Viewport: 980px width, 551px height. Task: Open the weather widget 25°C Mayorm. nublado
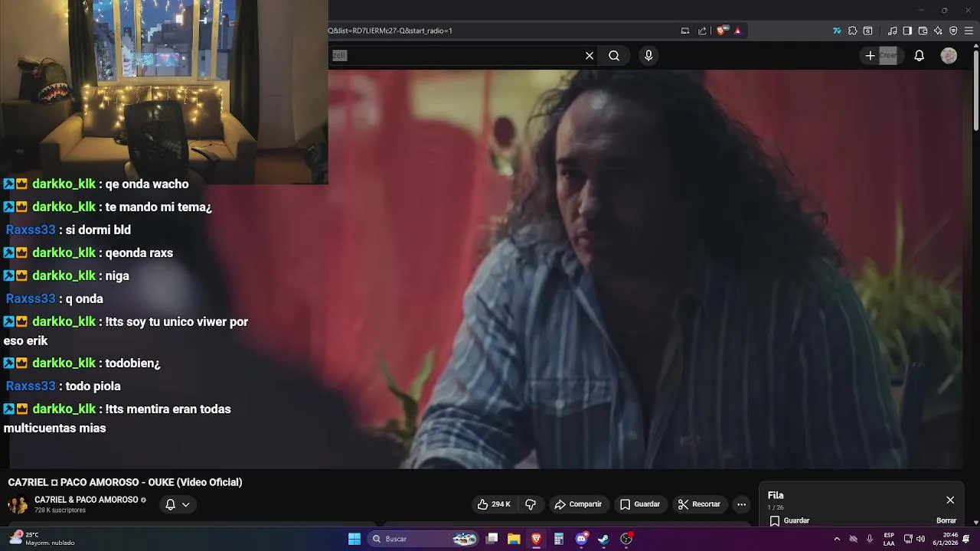tap(42, 539)
